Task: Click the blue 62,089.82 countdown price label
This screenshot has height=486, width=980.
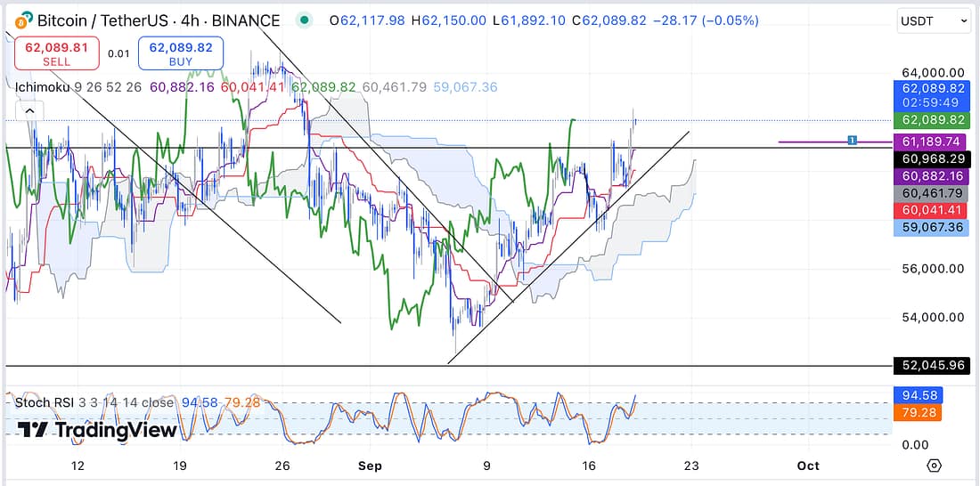Action: (933, 95)
